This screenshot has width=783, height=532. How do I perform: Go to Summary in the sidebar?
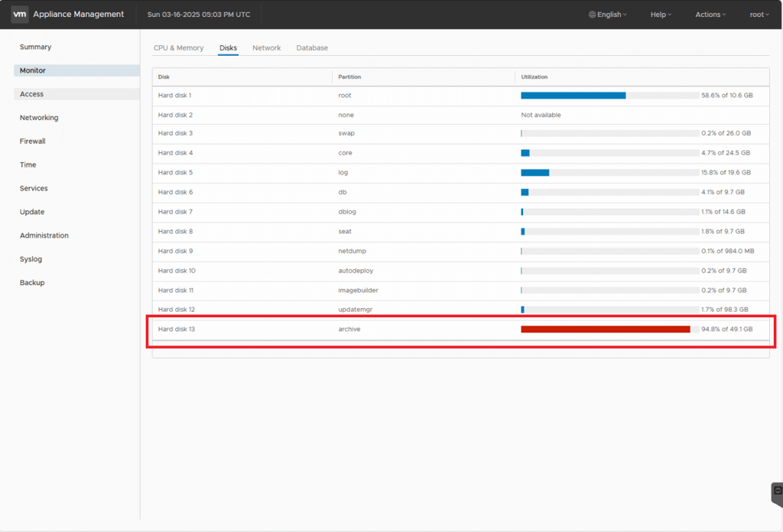(35, 47)
